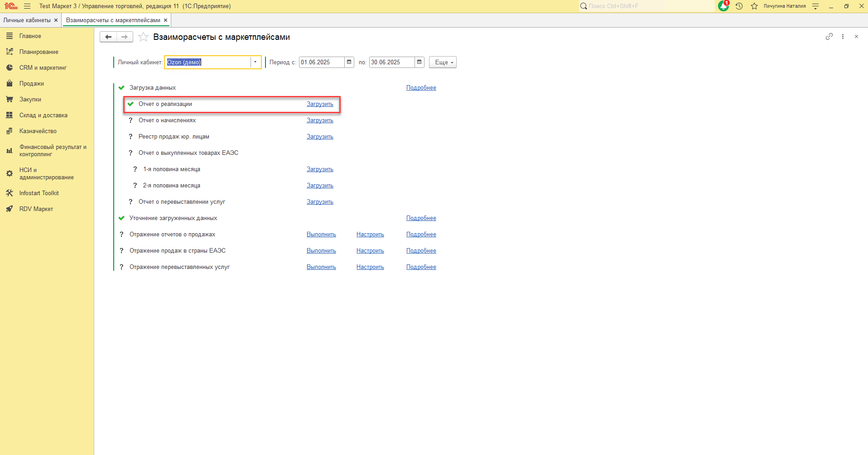Open the history clock icon
The width and height of the screenshot is (868, 455).
coord(739,6)
